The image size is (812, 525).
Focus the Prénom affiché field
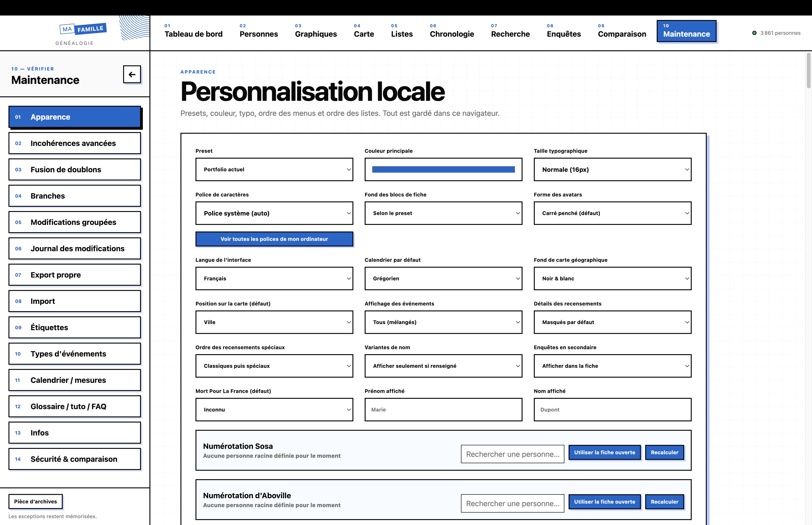tap(443, 409)
